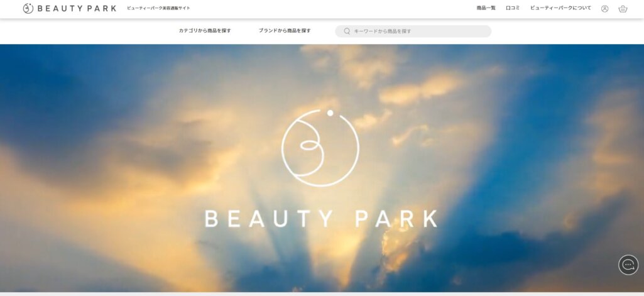The image size is (644, 296).
Task: Open the 商品一覧 menu item
Action: click(486, 8)
